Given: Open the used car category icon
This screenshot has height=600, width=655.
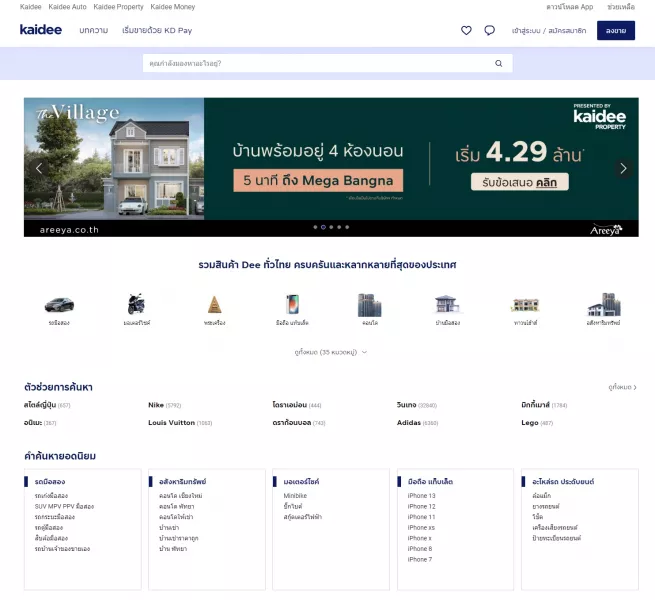Looking at the screenshot, I should pos(59,305).
